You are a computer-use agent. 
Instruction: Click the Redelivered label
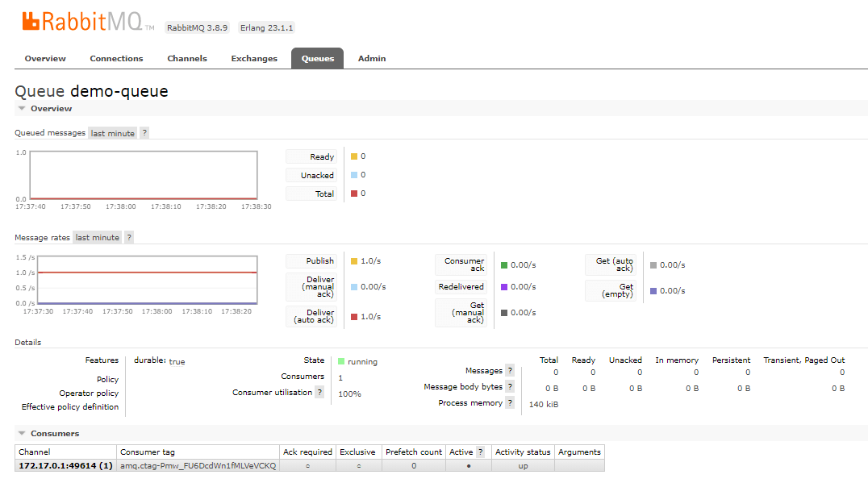[461, 286]
